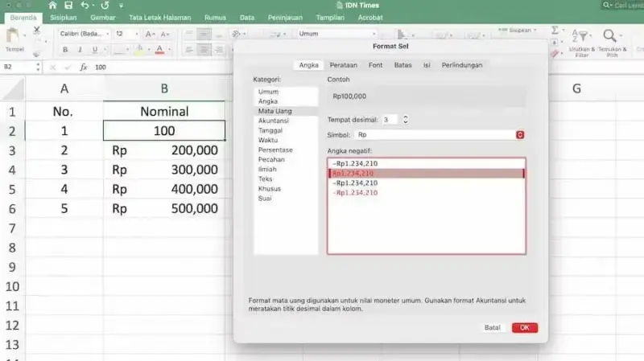The height and width of the screenshot is (361, 644).
Task: Expand the Umum number format dropdown
Action: (x=336, y=34)
